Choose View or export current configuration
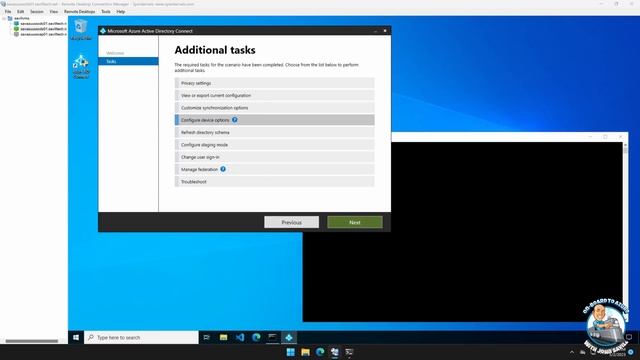Image resolution: width=640 pixels, height=360 pixels. (x=274, y=95)
